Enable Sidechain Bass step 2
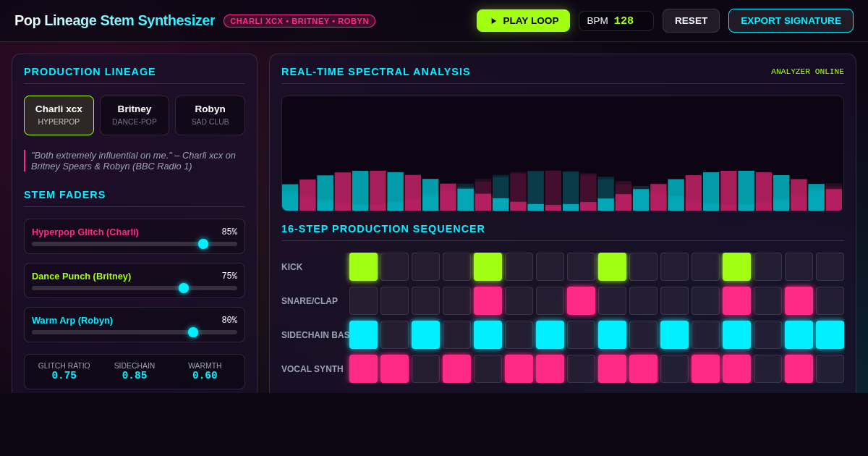The image size is (868, 456). pyautogui.click(x=394, y=334)
